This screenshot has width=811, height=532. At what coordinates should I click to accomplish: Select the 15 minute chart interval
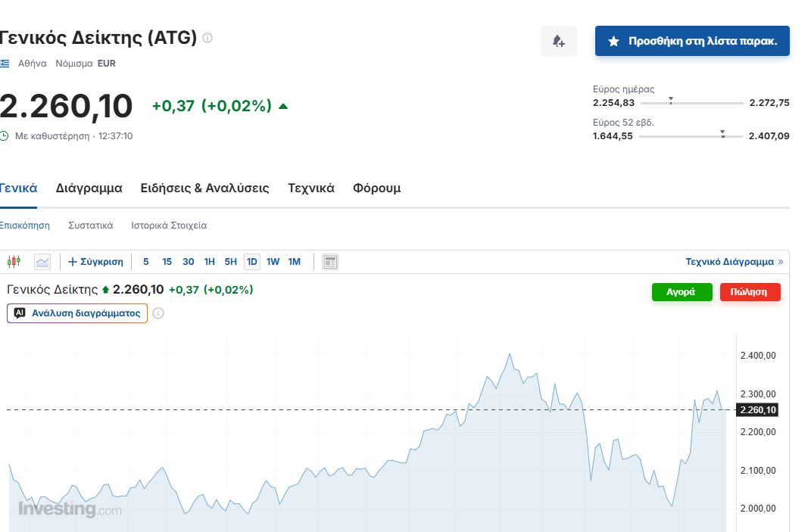tap(167, 262)
